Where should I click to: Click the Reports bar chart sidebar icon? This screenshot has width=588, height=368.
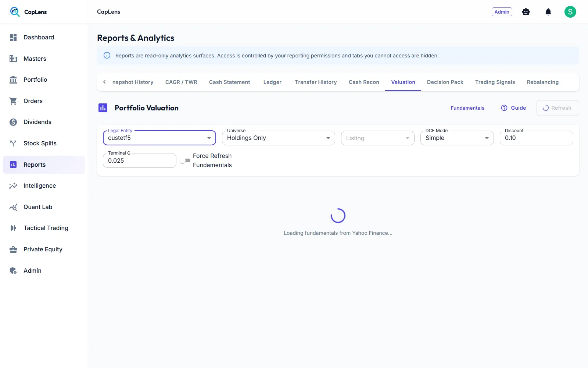click(x=13, y=164)
